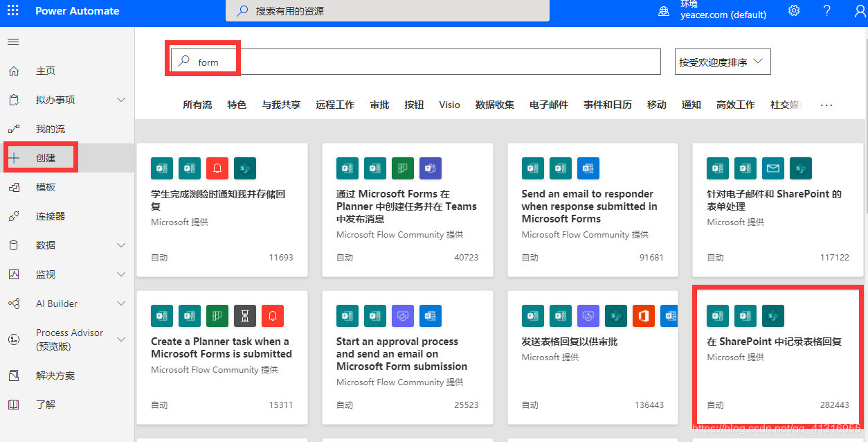Expand the 数据 sidebar section
Image resolution: width=868 pixels, height=442 pixels.
45,245
